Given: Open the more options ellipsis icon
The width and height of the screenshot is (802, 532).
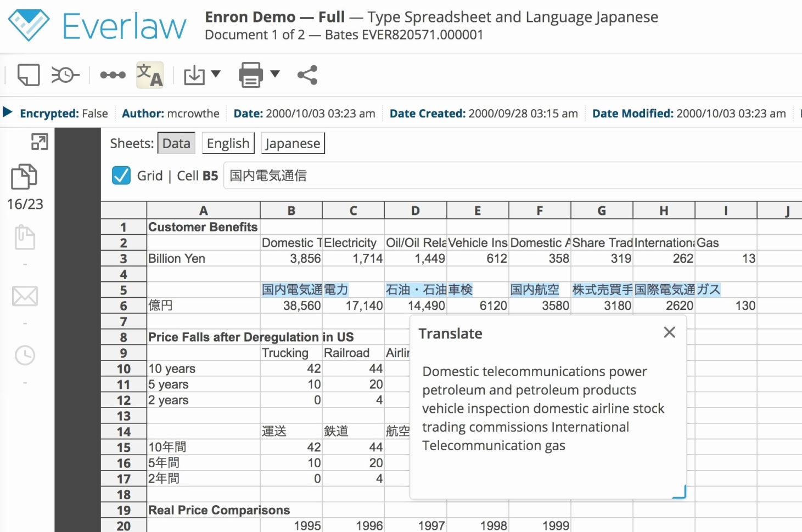Looking at the screenshot, I should coord(113,74).
